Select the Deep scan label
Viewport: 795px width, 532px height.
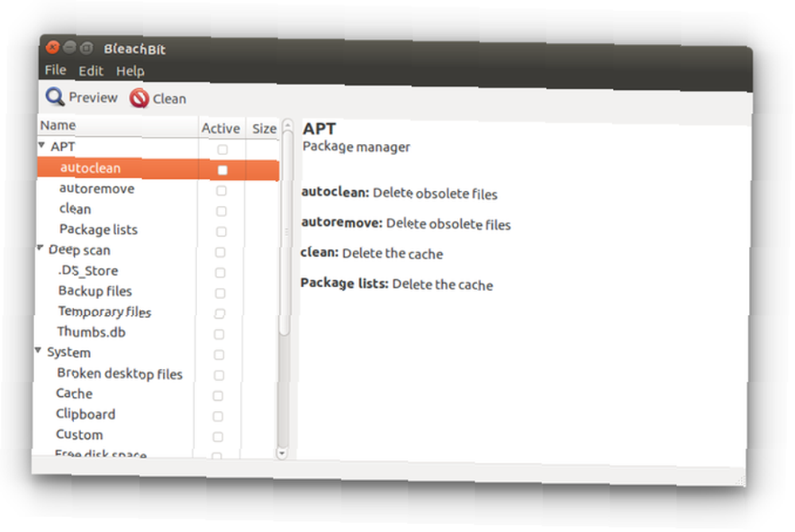(x=79, y=250)
